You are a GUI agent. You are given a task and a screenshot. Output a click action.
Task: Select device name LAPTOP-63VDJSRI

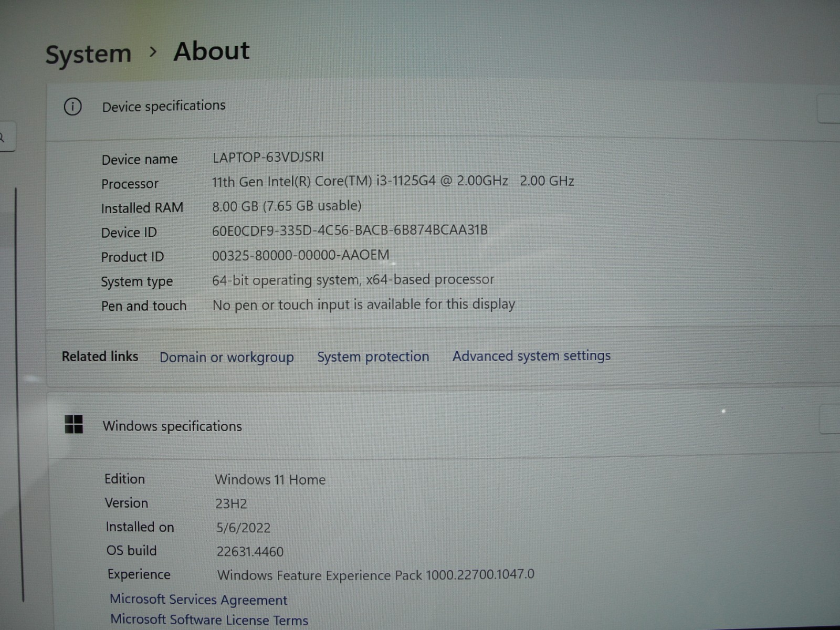[268, 157]
